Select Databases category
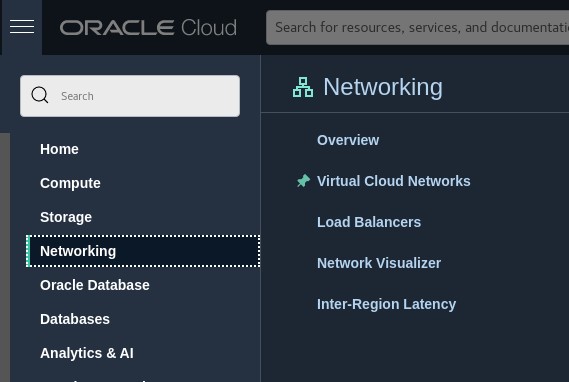This screenshot has height=382, width=569. [x=75, y=319]
